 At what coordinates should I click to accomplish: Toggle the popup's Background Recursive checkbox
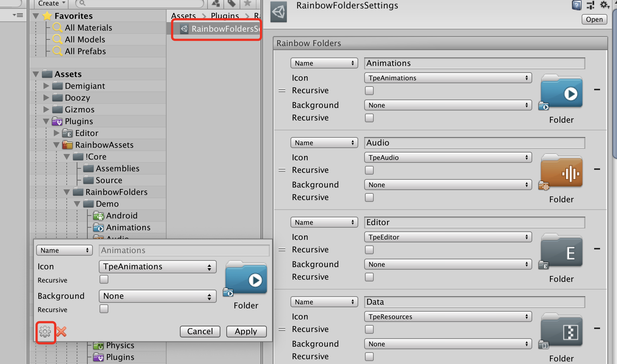[x=104, y=309]
